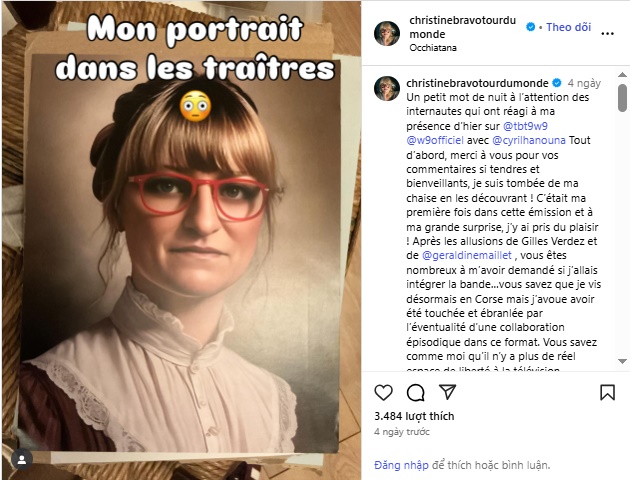Open @cyrilhanouna profile mention
This screenshot has width=630, height=480.
[529, 140]
